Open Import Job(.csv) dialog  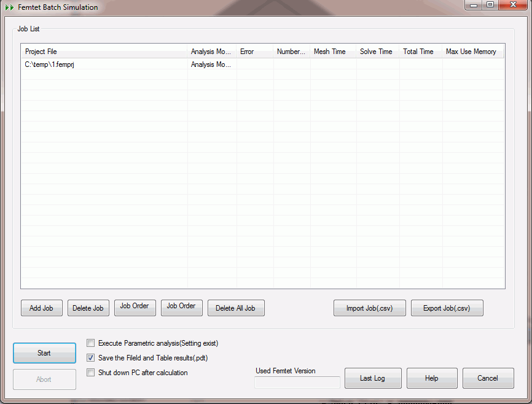pyautogui.click(x=369, y=308)
